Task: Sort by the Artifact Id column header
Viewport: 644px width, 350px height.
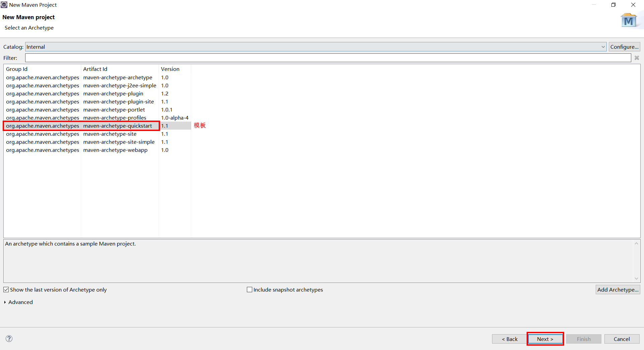Action: click(120, 69)
